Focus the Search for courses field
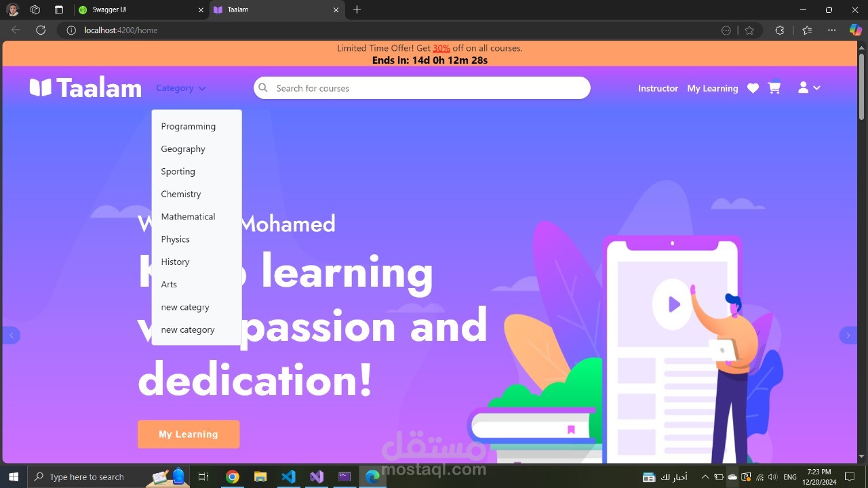868x488 pixels. pyautogui.click(x=422, y=88)
